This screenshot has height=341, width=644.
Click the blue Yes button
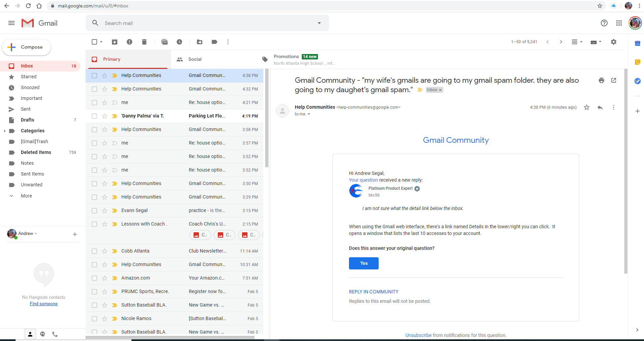364,263
